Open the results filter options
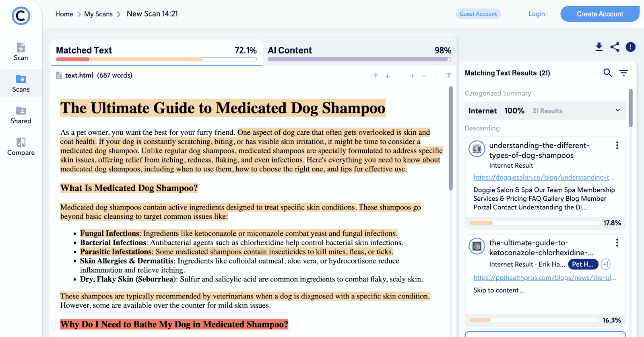This screenshot has height=337, width=644. point(623,73)
